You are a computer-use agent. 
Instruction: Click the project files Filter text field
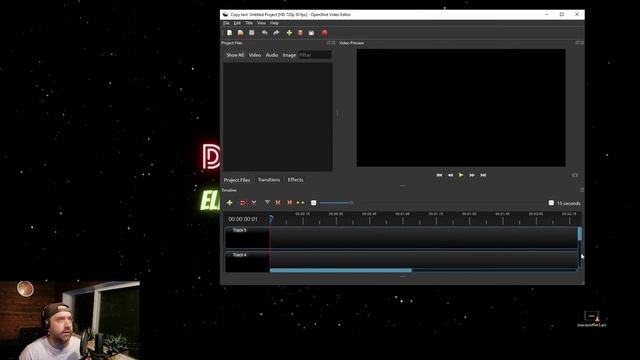315,55
